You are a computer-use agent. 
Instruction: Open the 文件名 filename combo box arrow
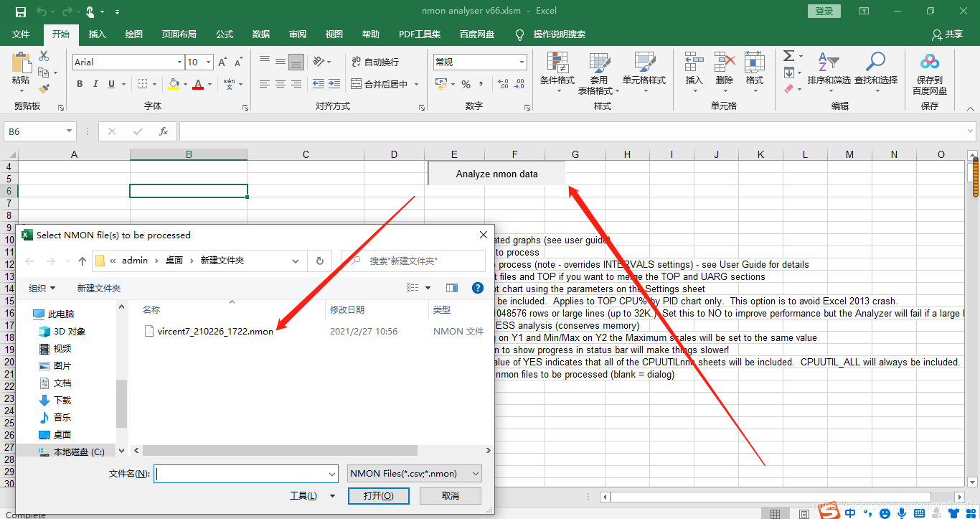332,474
